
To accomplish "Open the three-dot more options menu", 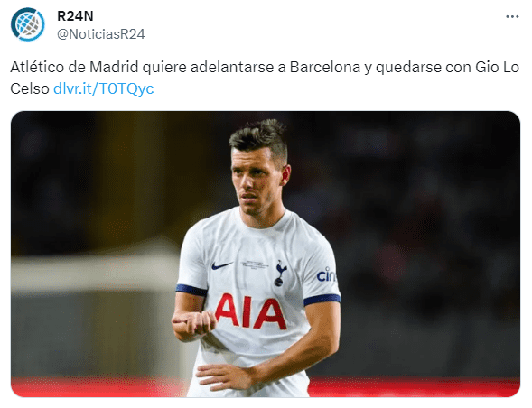I will coord(512,16).
